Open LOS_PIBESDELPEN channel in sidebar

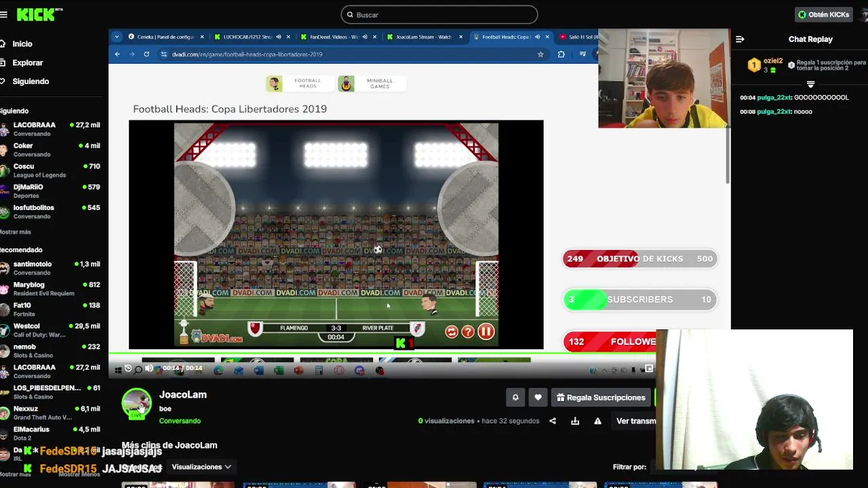[51, 392]
